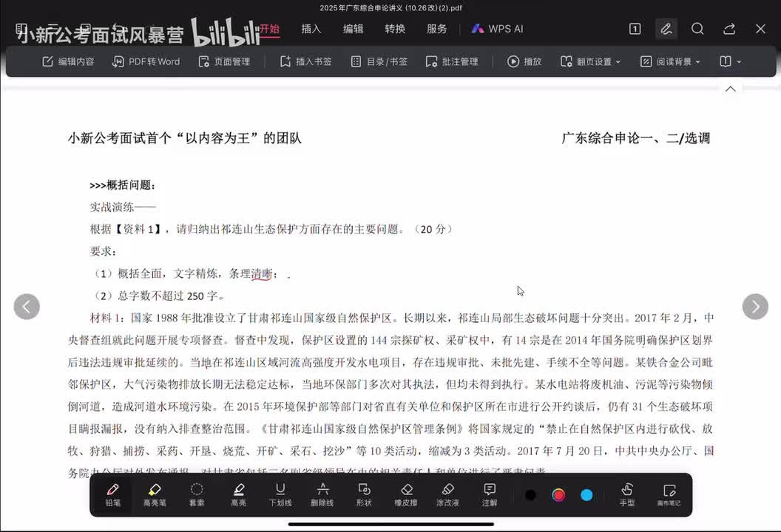
Task: Click the text "材料 1:"
Action: [x=107, y=318]
